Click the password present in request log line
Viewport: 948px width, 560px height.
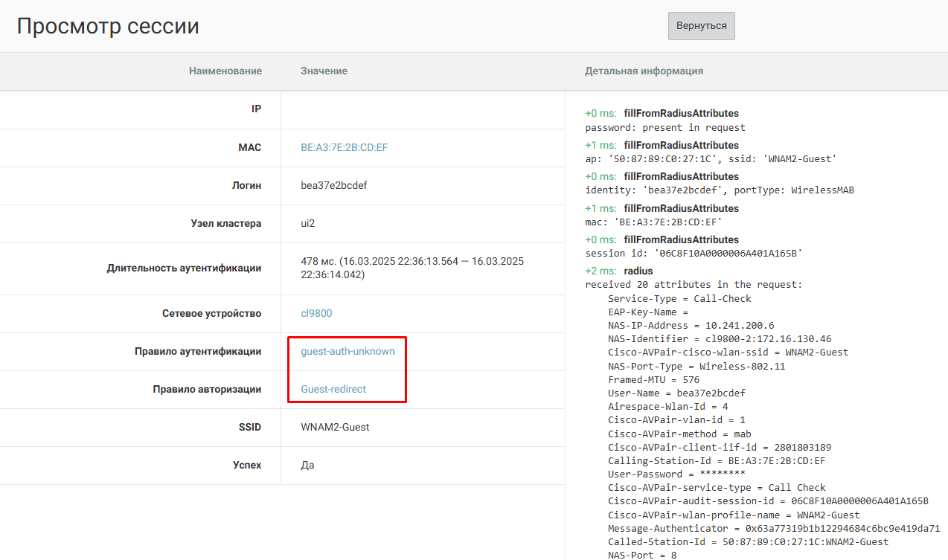click(x=665, y=127)
